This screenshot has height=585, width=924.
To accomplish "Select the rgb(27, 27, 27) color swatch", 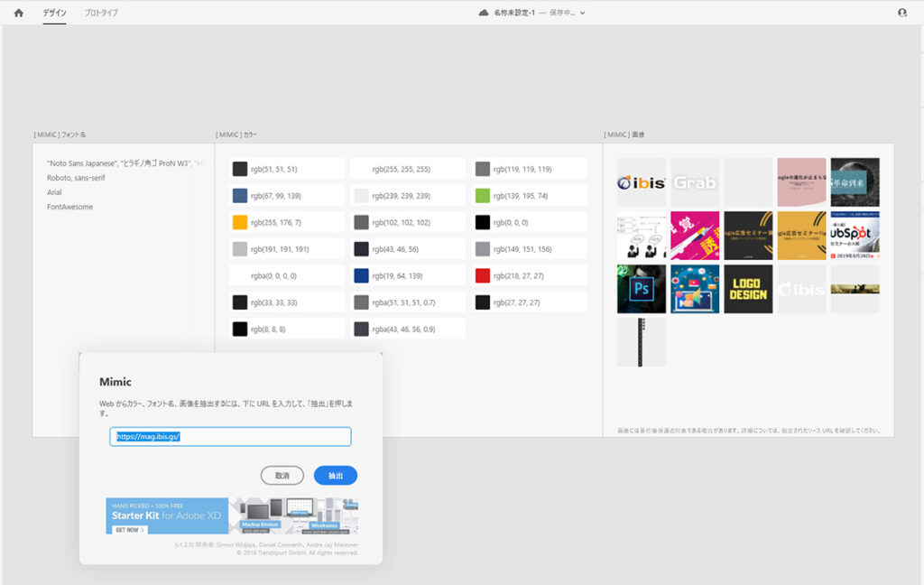I will (x=483, y=302).
